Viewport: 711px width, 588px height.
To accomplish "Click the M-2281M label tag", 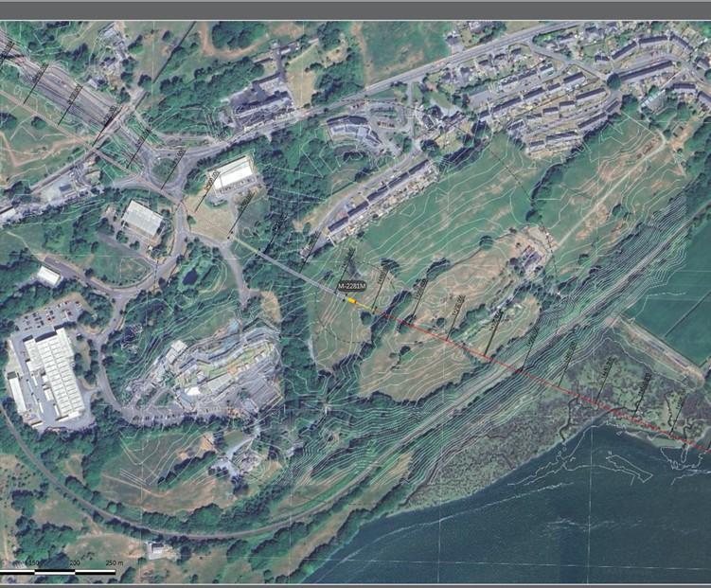I will click(351, 286).
